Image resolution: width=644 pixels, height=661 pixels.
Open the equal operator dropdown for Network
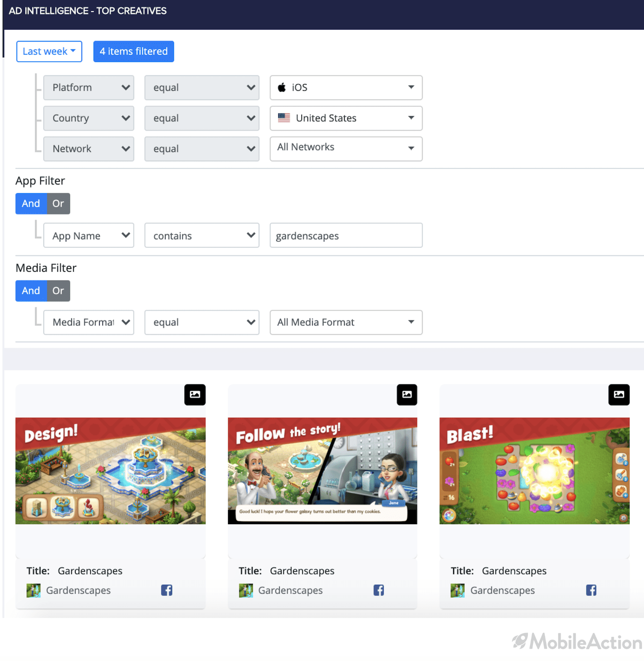(x=202, y=149)
